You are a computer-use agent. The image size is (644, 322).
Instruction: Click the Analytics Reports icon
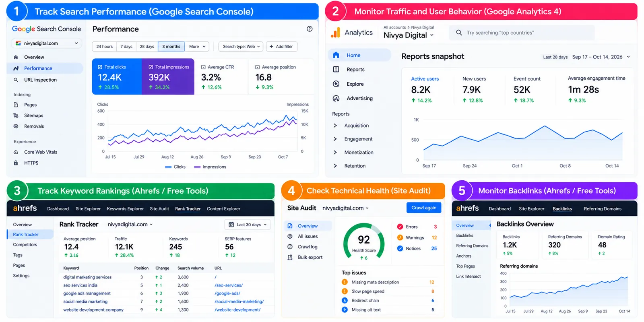(336, 69)
